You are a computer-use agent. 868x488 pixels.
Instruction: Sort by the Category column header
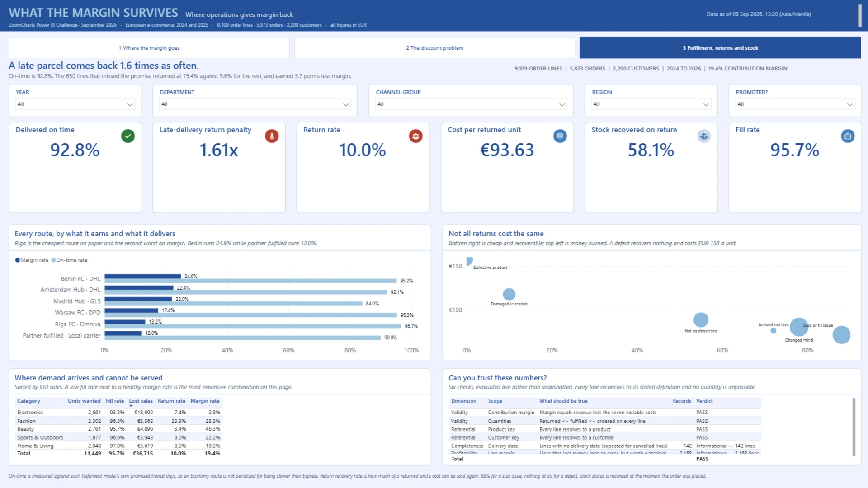click(28, 401)
